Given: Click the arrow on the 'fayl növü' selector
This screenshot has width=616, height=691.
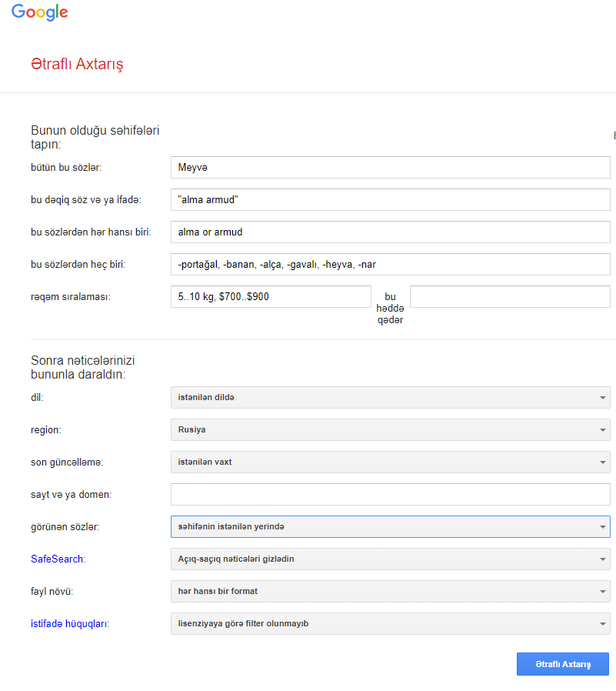Looking at the screenshot, I should (601, 591).
